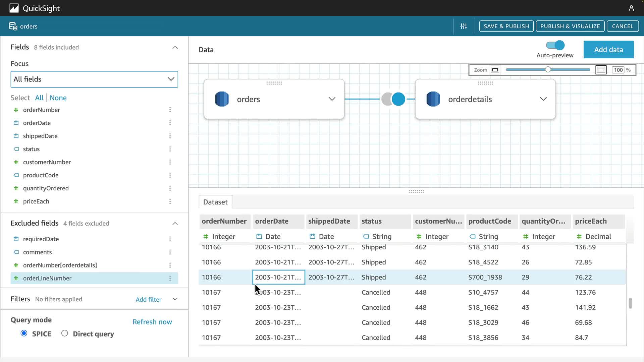Open options menu for orderLineNumber excluded field
The height and width of the screenshot is (362, 644).
pyautogui.click(x=170, y=278)
